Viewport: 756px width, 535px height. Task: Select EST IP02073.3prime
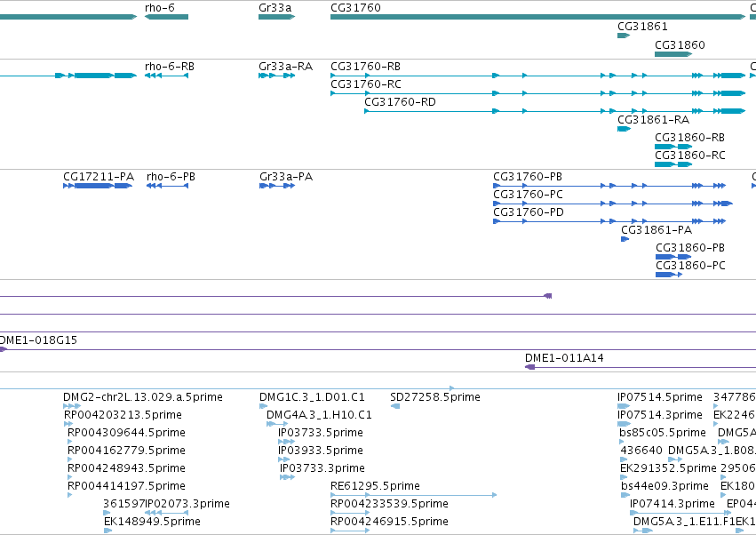(166, 513)
